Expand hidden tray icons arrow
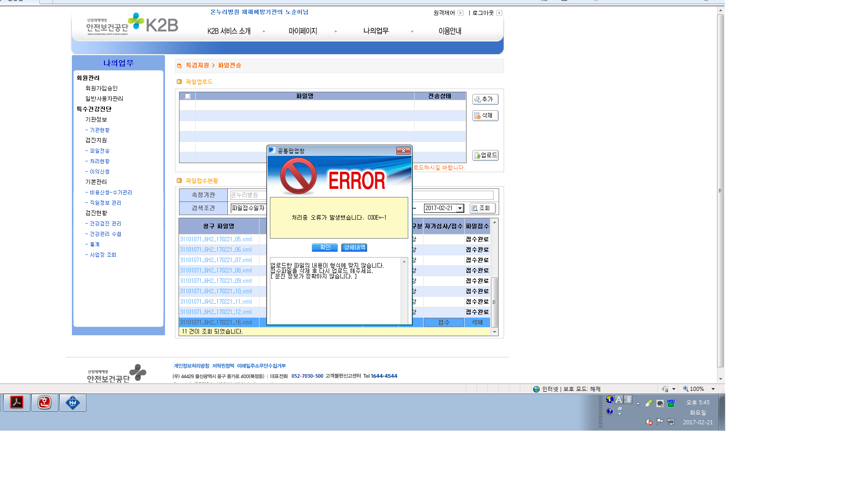Screen dimensions: 868x488 coord(638,404)
